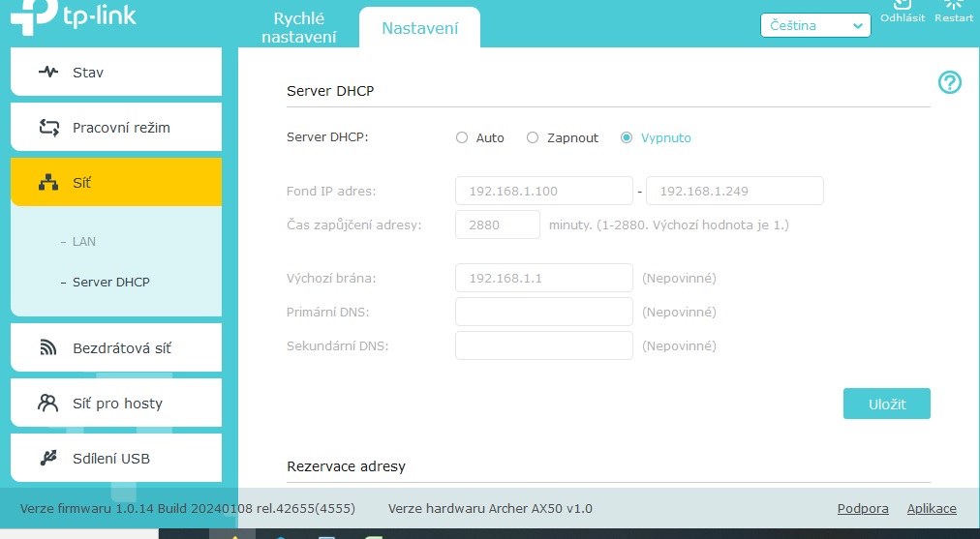Image resolution: width=980 pixels, height=539 pixels.
Task: Open the Podpora support link
Action: pyautogui.click(x=862, y=509)
